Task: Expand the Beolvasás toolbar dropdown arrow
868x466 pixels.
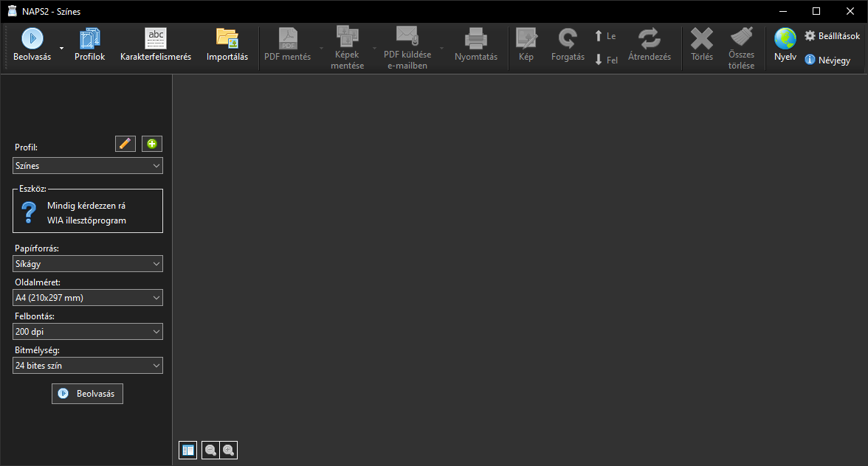Action: point(61,49)
